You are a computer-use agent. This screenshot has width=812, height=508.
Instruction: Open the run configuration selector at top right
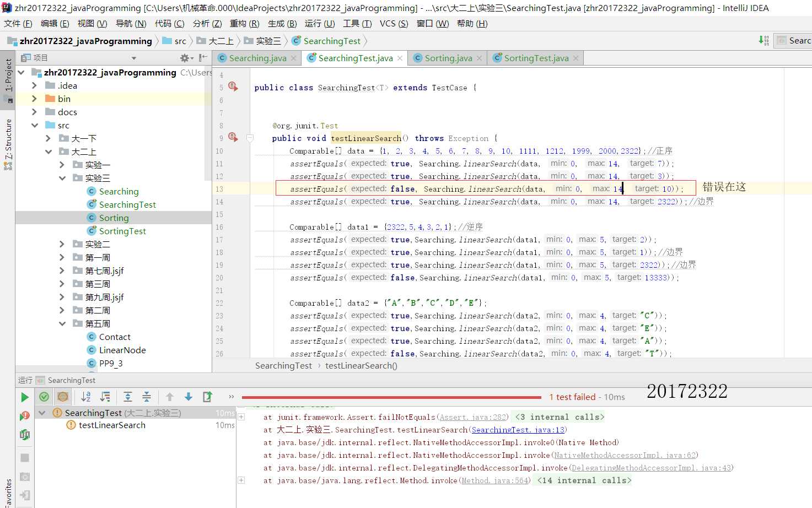pyautogui.click(x=793, y=40)
